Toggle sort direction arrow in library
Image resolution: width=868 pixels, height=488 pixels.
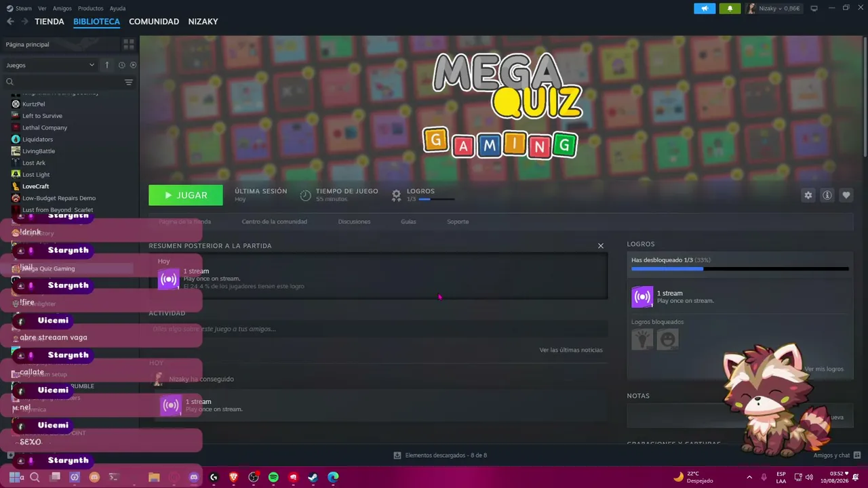tap(106, 65)
